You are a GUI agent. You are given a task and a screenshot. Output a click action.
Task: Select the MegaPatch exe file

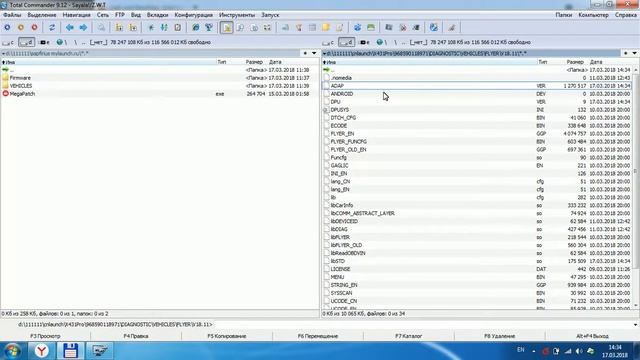point(22,94)
